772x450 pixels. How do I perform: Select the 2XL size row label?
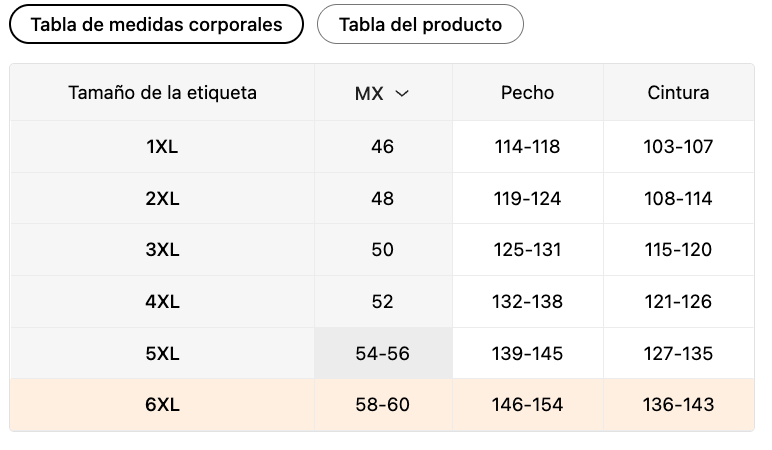point(162,199)
